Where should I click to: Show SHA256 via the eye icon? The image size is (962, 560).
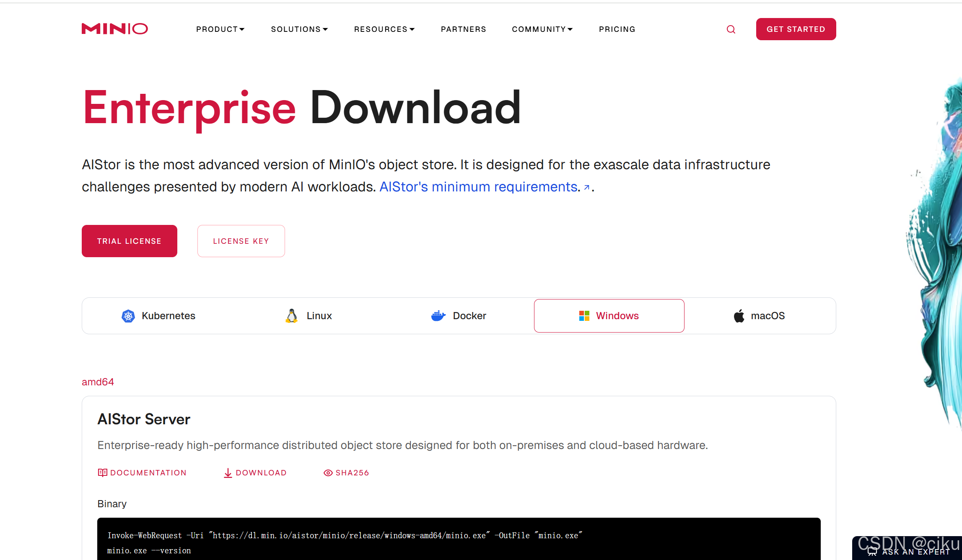(328, 473)
